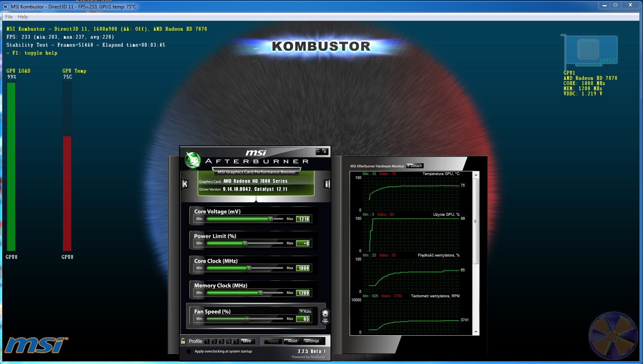Click the green GPU LOAD bar

11,167
